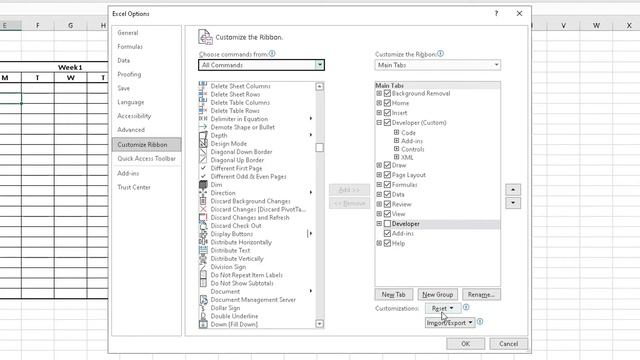Click the Document Management Server icon
Screen dimensions: 640x360
tap(203, 300)
